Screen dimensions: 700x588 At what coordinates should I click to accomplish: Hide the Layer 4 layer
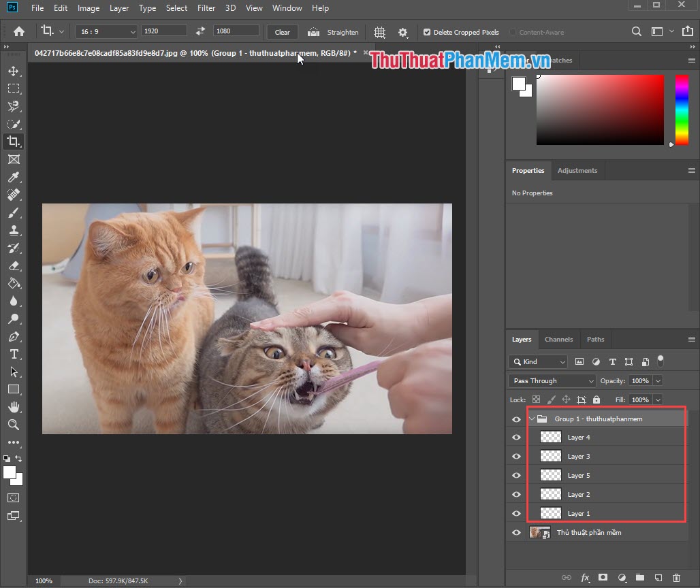coord(515,437)
